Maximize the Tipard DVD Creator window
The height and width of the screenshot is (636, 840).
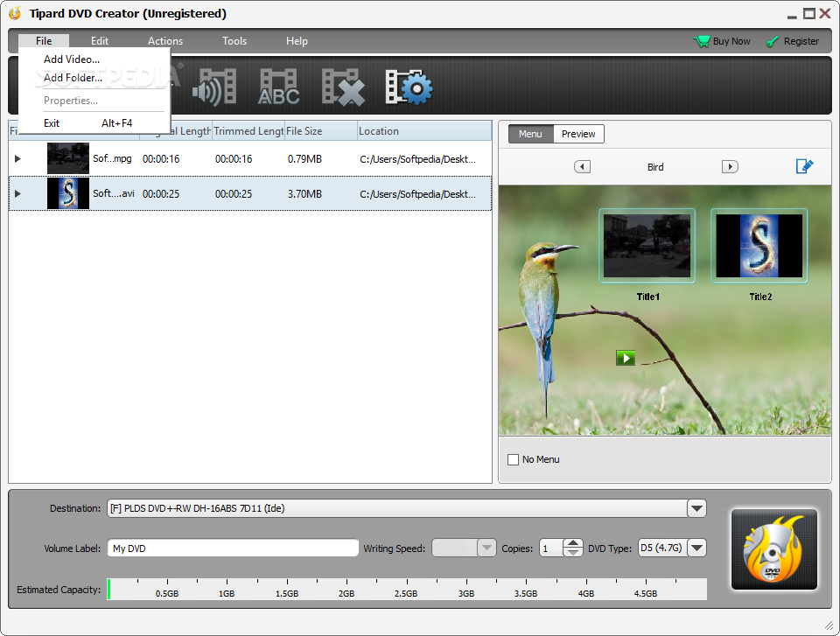coord(808,14)
